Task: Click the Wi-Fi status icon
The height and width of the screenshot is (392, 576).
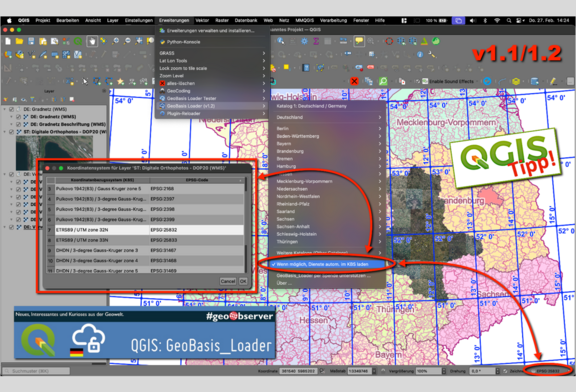Action: 497,21
